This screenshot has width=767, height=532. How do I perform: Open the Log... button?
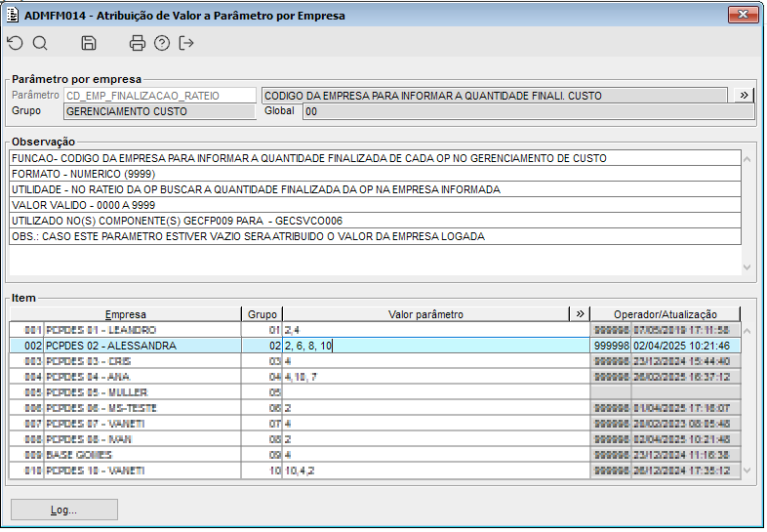[64, 510]
